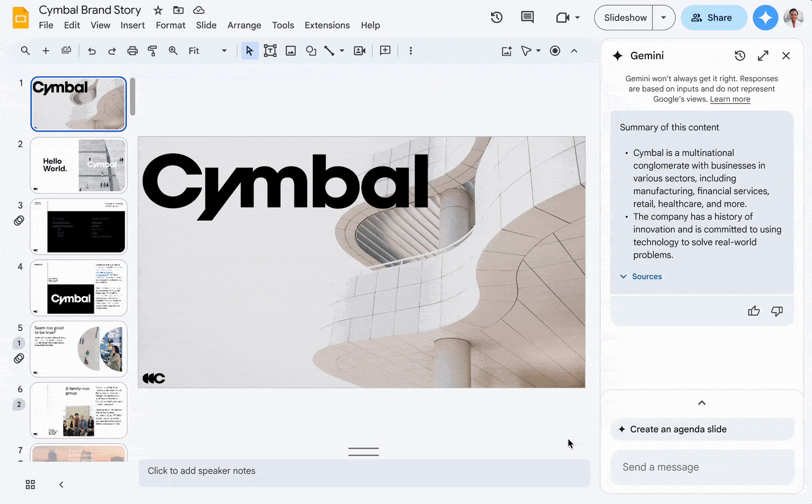This screenshot has width=812, height=504.
Task: Open the Fit zoom dropdown
Action: point(208,51)
